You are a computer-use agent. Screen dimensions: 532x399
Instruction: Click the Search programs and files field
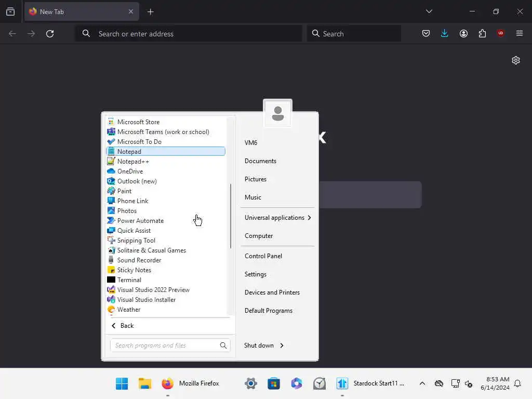170,345
